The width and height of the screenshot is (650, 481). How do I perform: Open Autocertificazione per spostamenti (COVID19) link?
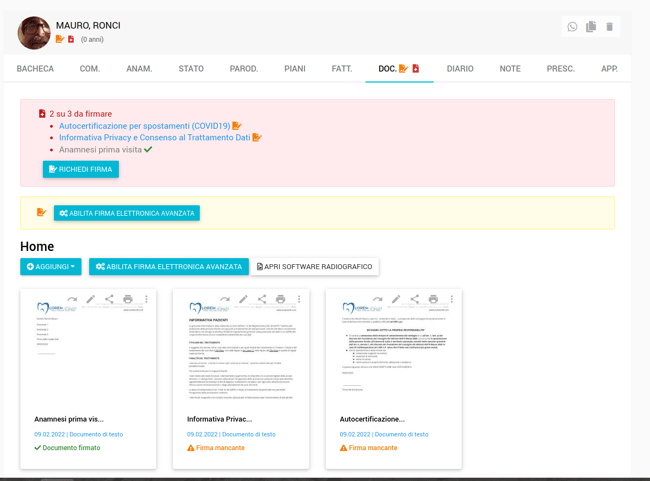(x=144, y=126)
